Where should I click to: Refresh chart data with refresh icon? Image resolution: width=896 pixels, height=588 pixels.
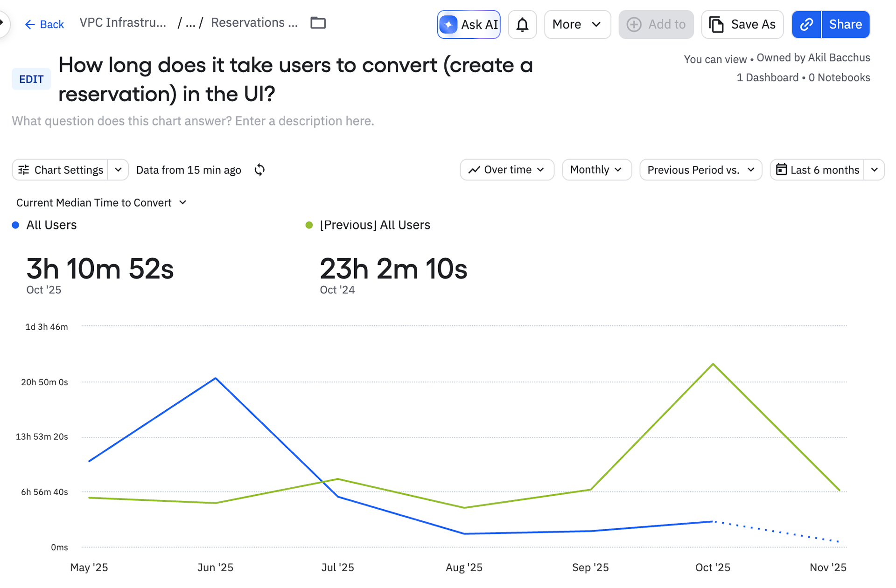click(260, 170)
